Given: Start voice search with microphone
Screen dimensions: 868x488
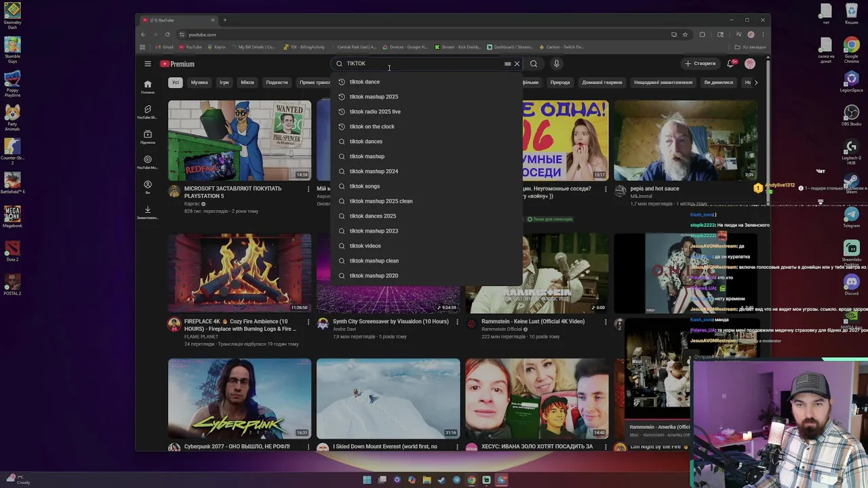Looking at the screenshot, I should 556,64.
